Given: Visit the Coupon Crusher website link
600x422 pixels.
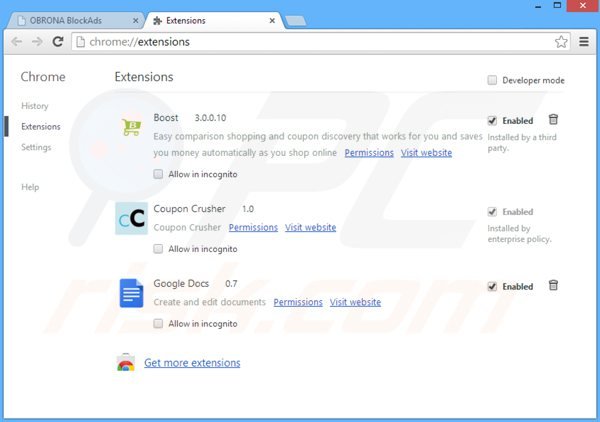Looking at the screenshot, I should 310,227.
